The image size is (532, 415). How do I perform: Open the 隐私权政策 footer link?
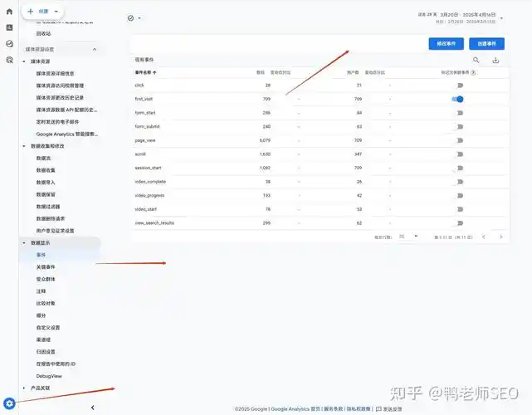point(359,409)
